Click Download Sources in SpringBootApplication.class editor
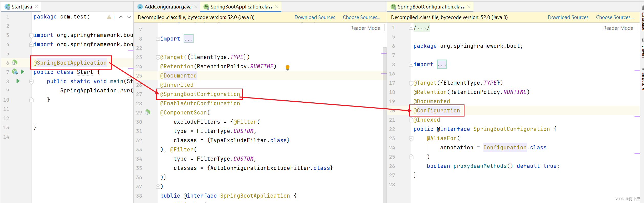Image resolution: width=644 pixels, height=203 pixels. point(315,17)
